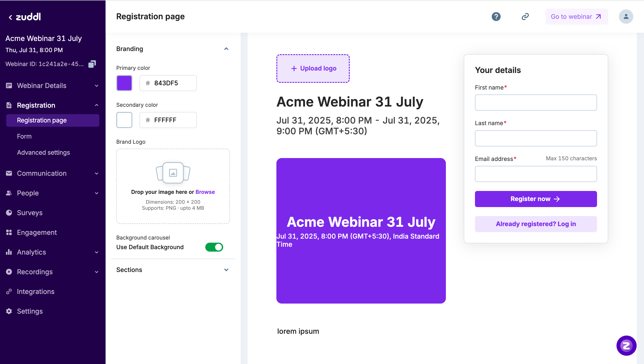Open Advanced settings under Registration

(44, 152)
